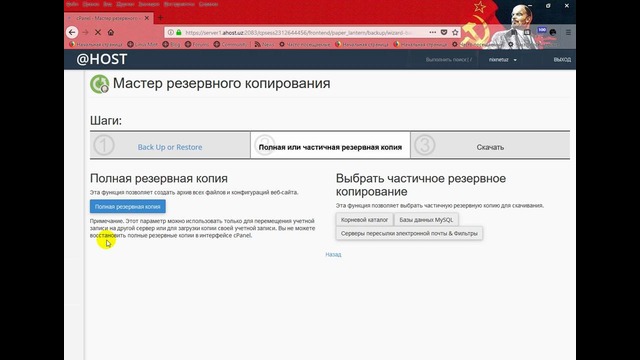Viewport: 640px width, 360px height.
Task: Go to step 1 Back Up or Restore
Action: click(170, 147)
